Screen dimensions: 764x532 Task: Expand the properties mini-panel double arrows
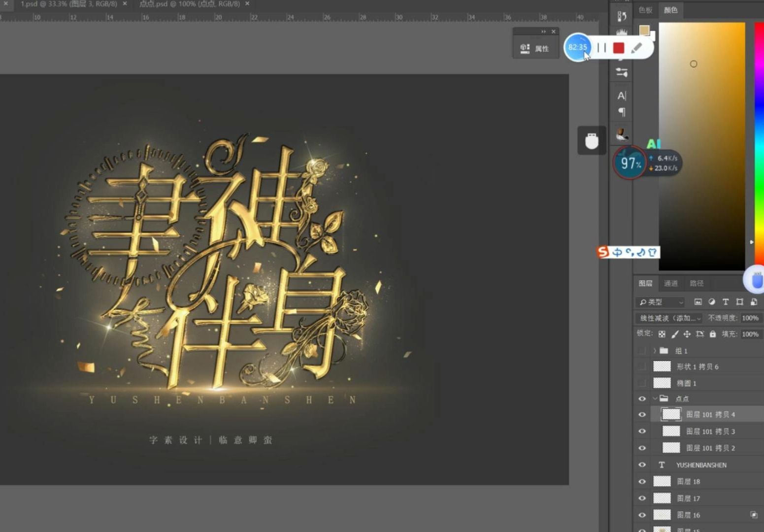click(x=543, y=32)
